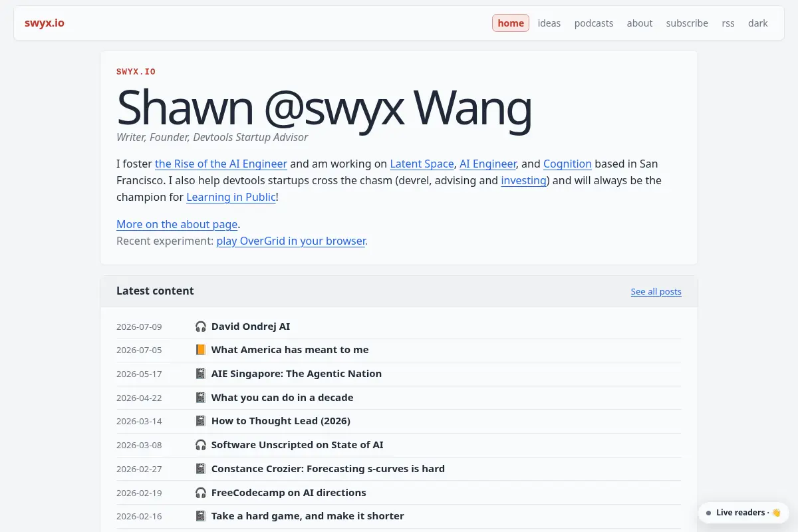
Task: Click the orange book icon beside What America has meant to me
Action: [x=201, y=350]
